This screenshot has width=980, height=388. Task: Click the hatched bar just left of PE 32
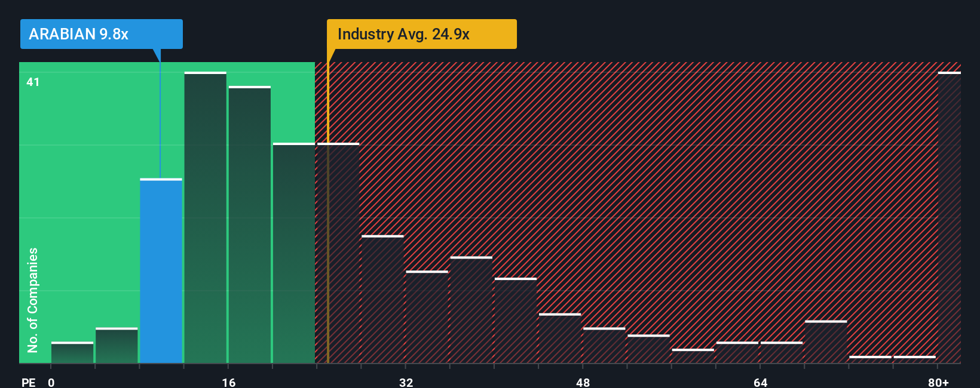coord(382,299)
